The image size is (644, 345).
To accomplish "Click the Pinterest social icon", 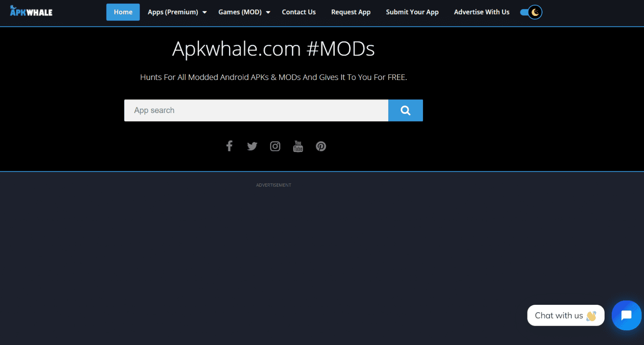I will pos(321,146).
